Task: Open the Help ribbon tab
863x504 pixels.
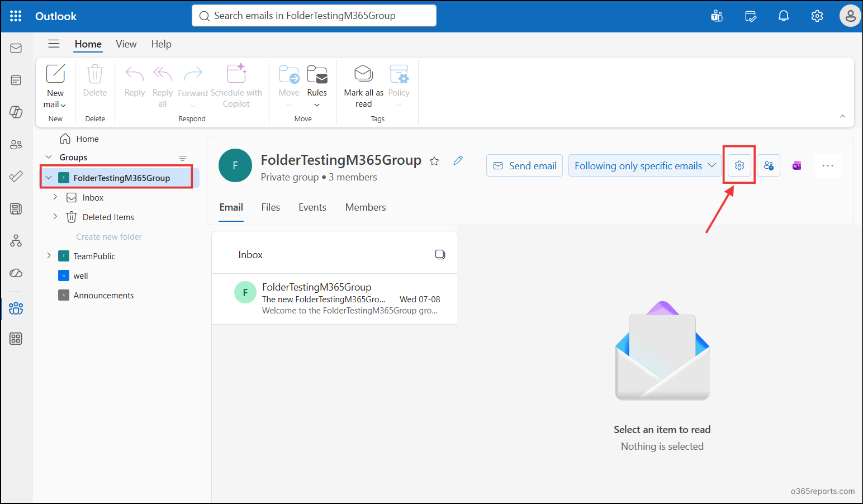Action: 161,44
